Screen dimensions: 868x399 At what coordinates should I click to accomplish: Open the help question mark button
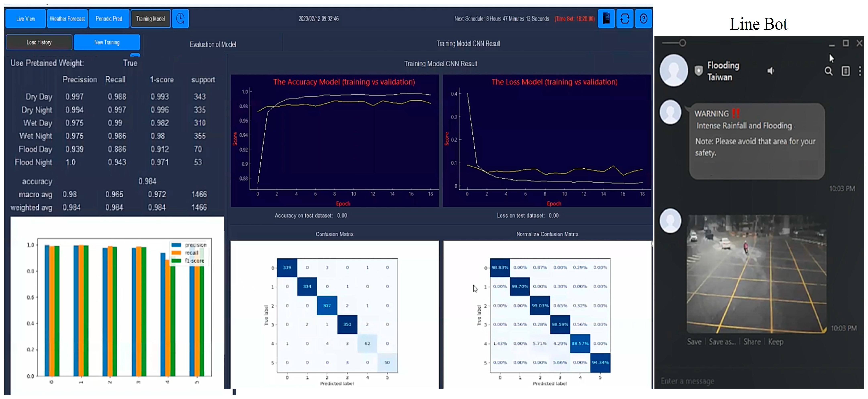tap(643, 18)
